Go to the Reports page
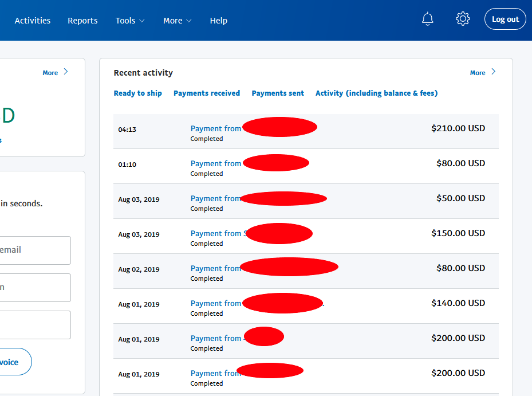The width and height of the screenshot is (532, 396). (x=82, y=21)
